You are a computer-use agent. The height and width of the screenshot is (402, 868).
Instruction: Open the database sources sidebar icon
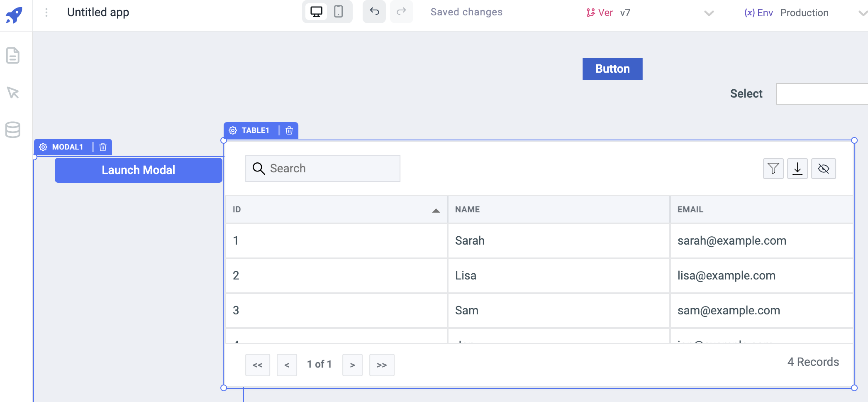[13, 130]
